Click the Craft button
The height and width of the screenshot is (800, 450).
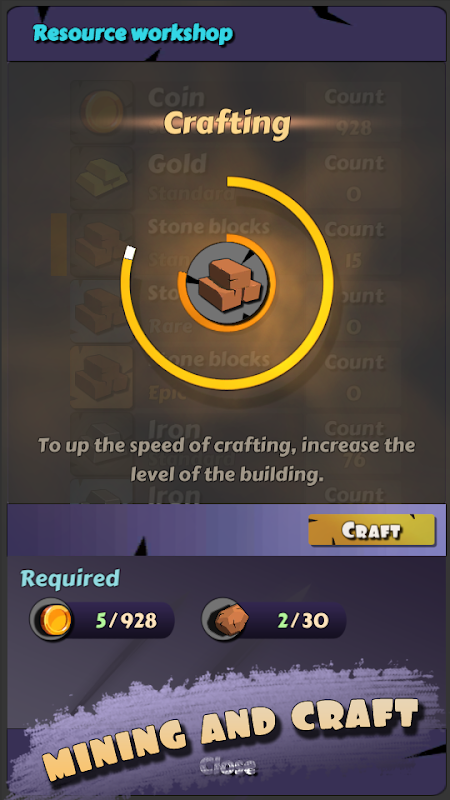[371, 530]
